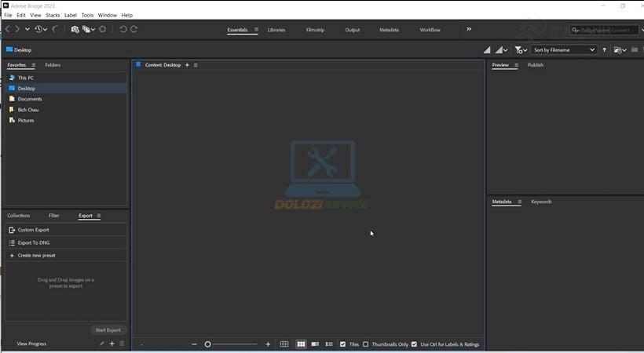Open the Favorites panel menu icon
The image size is (644, 353).
[34, 65]
